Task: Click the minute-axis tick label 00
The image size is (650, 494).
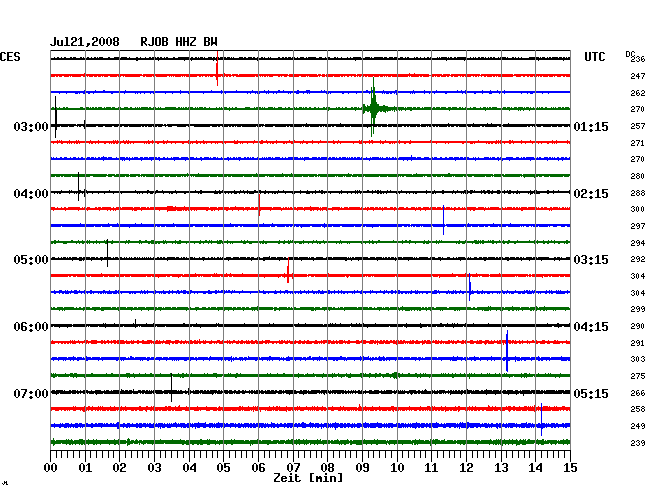Action: click(x=51, y=468)
